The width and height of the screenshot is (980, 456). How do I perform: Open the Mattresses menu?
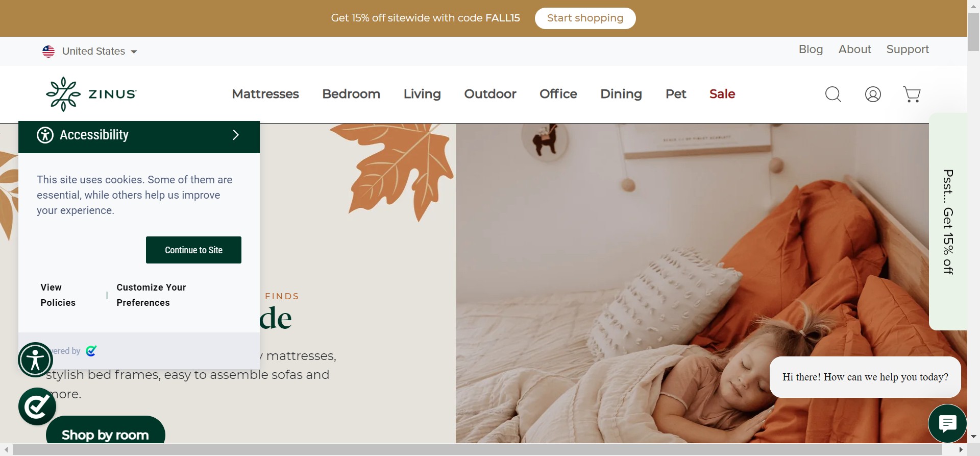tap(265, 94)
